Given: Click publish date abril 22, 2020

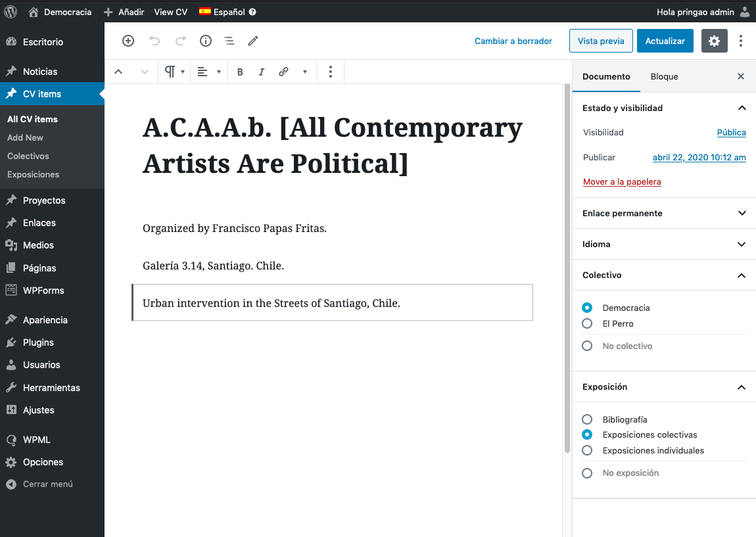Looking at the screenshot, I should (x=699, y=157).
